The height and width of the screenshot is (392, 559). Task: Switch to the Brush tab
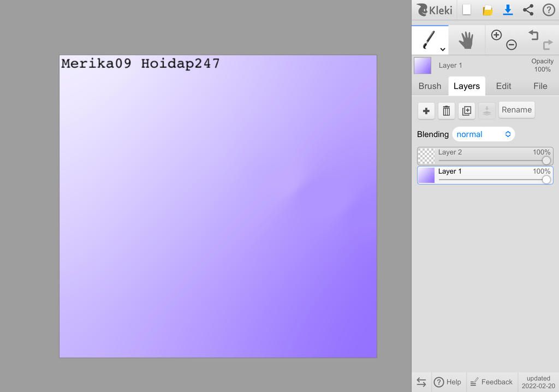[430, 86]
